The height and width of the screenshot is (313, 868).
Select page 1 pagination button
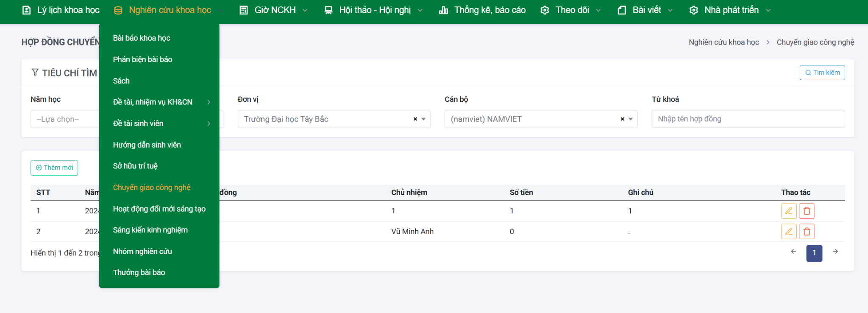tap(814, 253)
